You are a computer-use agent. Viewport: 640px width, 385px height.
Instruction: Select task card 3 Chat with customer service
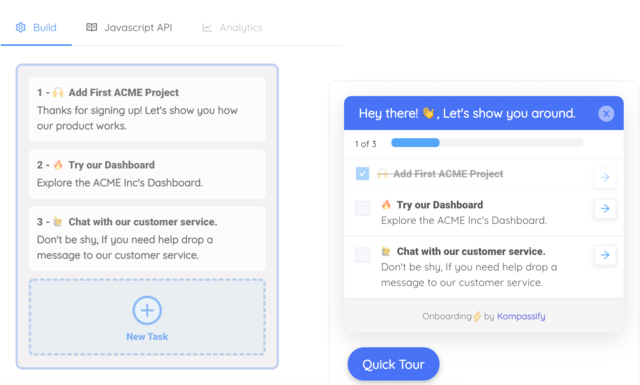pyautogui.click(x=147, y=238)
